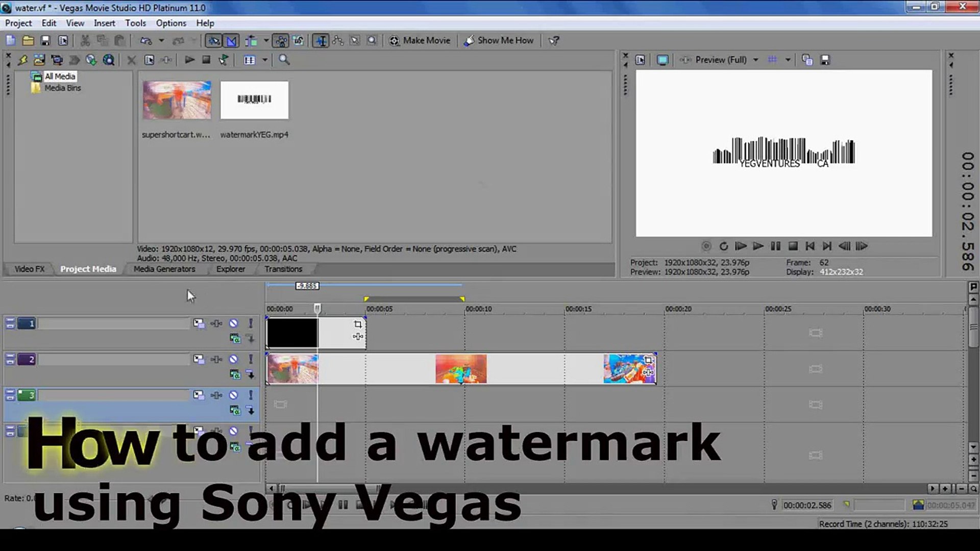Click the preview Pause button
The image size is (980, 551).
(775, 246)
